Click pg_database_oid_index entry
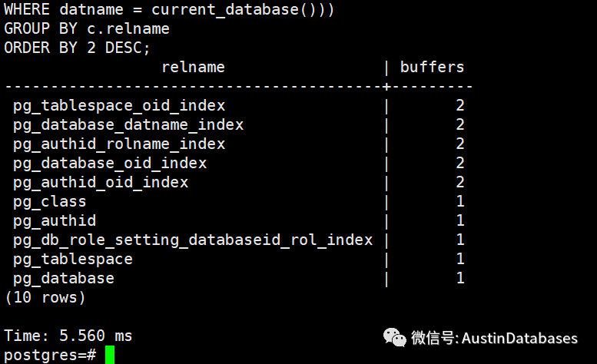597x364 pixels. (110, 163)
